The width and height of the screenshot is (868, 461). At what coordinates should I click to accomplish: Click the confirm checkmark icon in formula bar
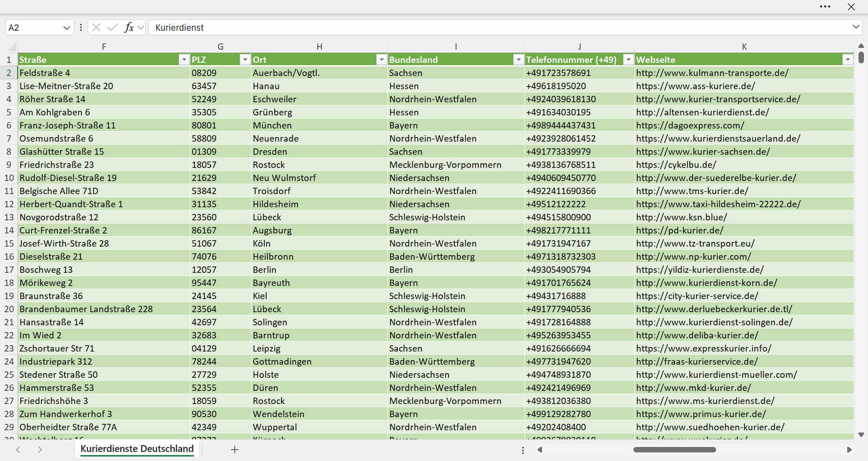pyautogui.click(x=112, y=28)
